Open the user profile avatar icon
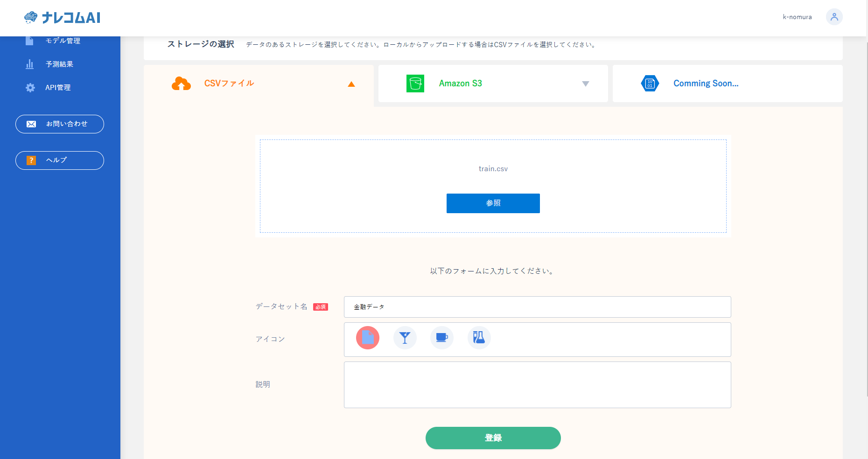Image resolution: width=868 pixels, height=459 pixels. [834, 17]
